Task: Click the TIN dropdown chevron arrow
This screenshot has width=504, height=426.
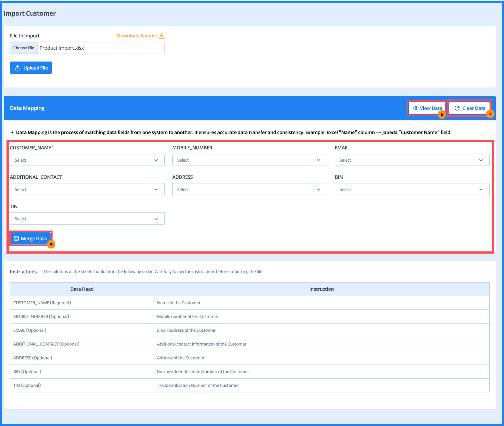Action: 156,219
